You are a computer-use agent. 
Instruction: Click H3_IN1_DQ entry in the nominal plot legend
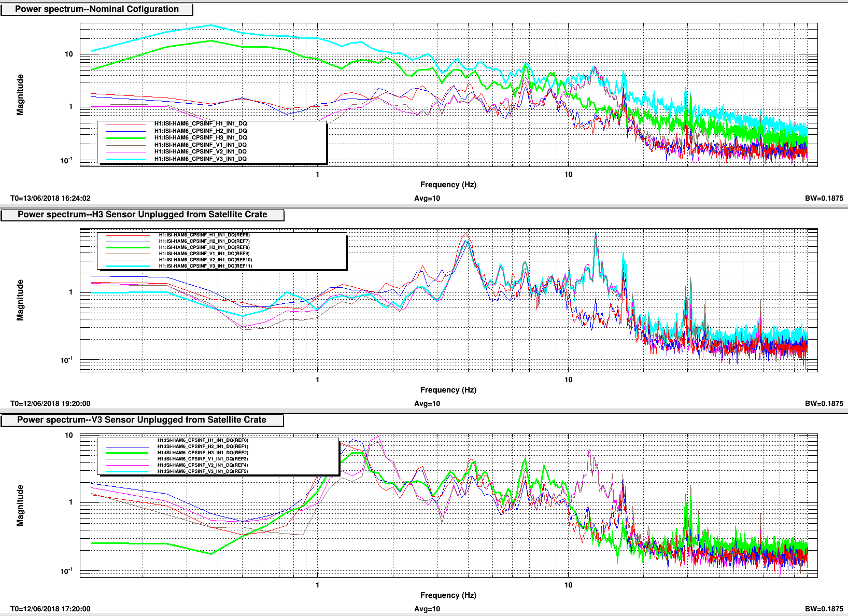[200, 138]
